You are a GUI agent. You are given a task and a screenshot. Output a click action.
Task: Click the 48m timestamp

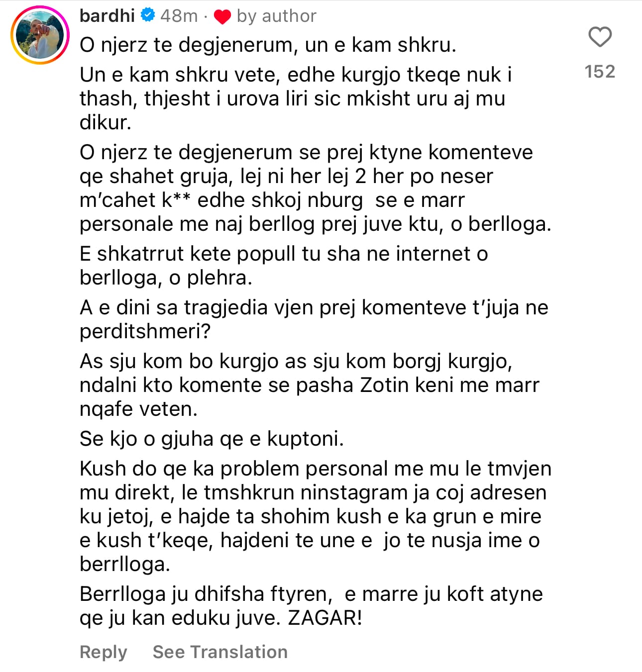[179, 16]
